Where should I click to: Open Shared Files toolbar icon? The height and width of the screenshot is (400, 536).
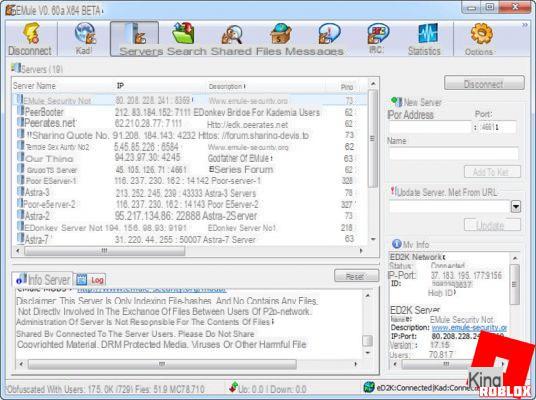(x=232, y=34)
